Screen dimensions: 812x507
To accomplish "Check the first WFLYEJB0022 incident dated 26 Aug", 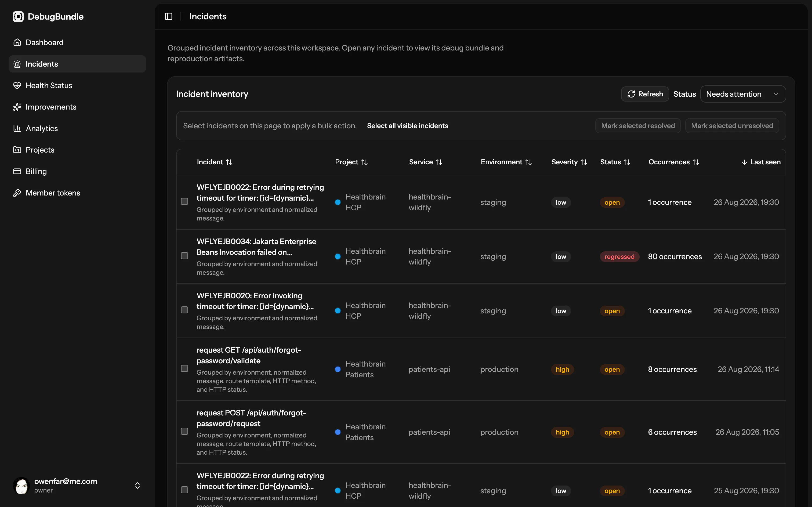I will coord(184,201).
